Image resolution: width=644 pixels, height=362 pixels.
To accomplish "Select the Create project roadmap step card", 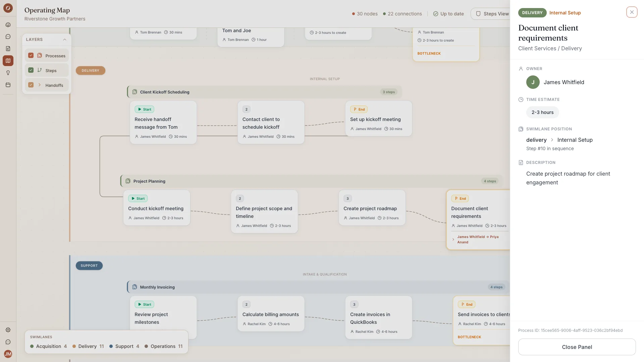I will [372, 207].
